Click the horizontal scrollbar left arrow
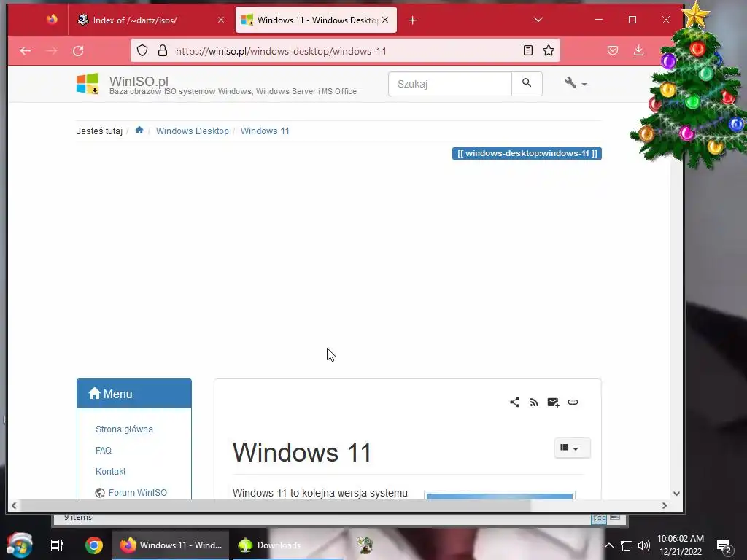Screen dimensions: 747x560 [x=14, y=506]
